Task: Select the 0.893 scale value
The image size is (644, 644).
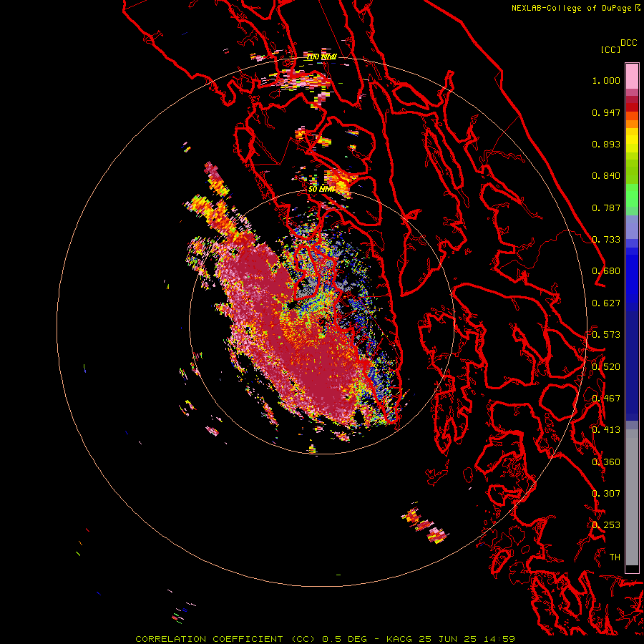Action: tap(606, 144)
